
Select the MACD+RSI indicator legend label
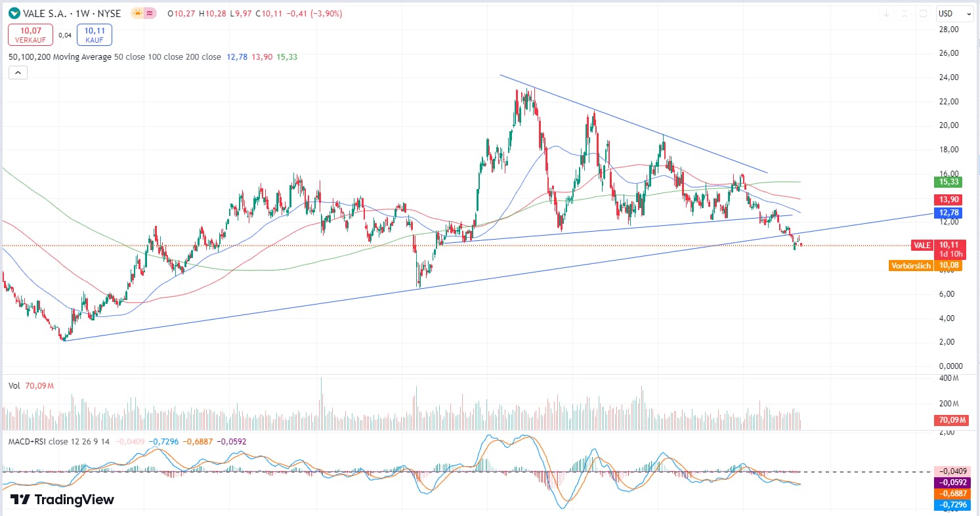click(x=59, y=441)
